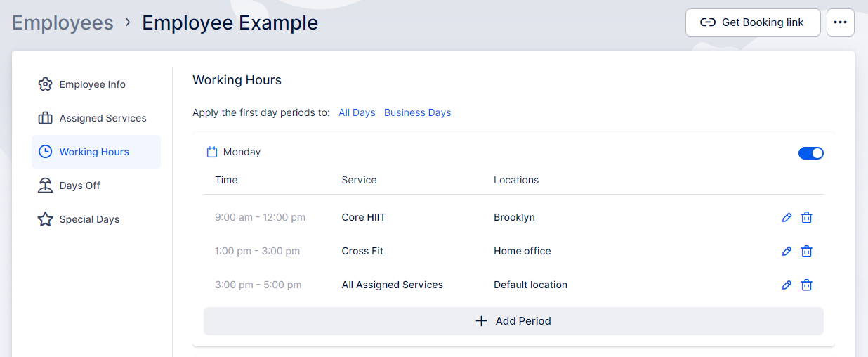Open the Assigned Services tab
Image resolution: width=868 pixels, height=357 pixels.
96,118
